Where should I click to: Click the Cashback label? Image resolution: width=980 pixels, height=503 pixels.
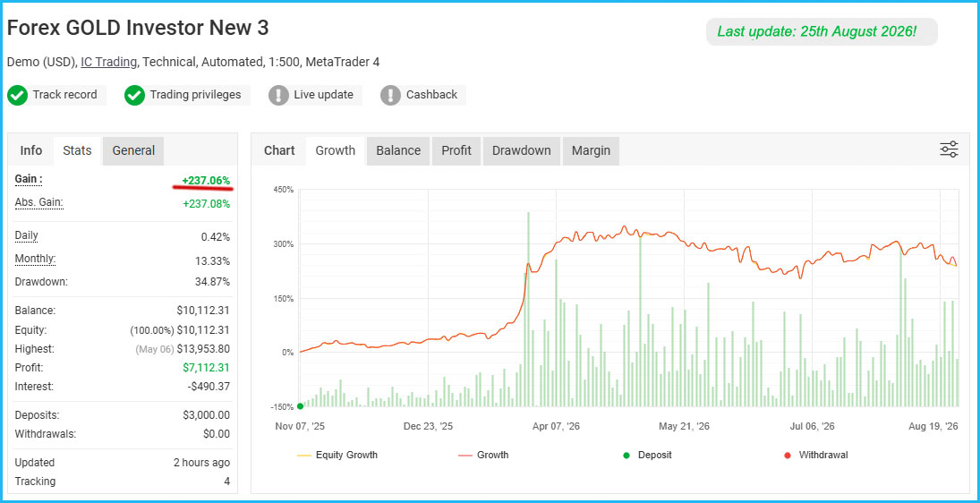431,95
